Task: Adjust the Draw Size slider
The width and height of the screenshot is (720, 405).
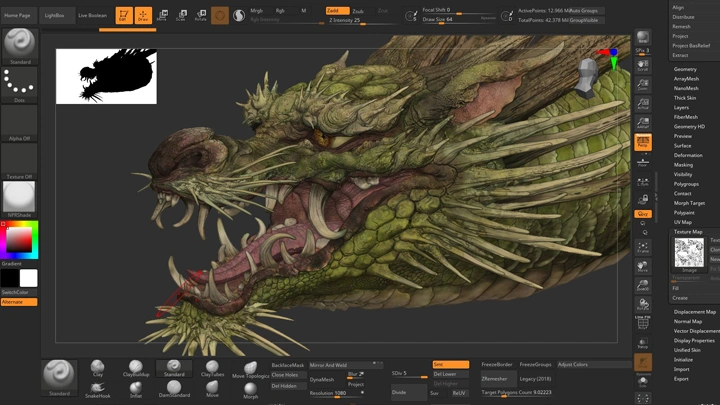Action: point(459,20)
